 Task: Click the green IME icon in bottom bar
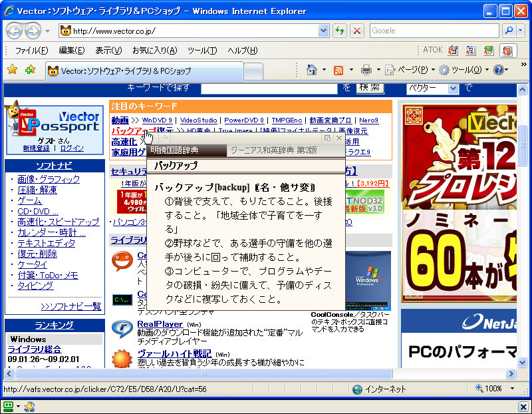click(8, 406)
